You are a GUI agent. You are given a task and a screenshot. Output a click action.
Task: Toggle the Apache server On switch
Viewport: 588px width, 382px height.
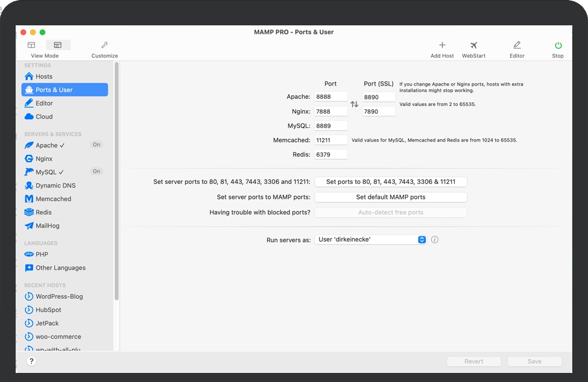[x=96, y=145]
